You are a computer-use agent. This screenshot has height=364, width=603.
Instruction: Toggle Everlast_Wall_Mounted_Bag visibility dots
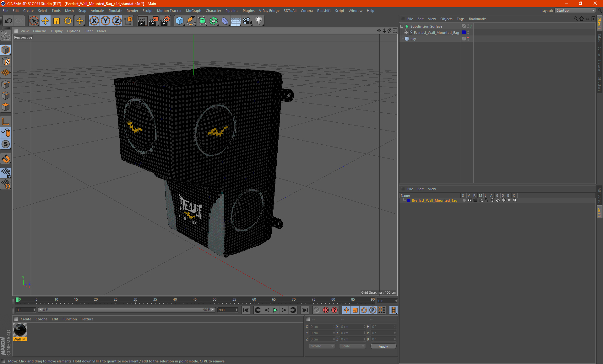pyautogui.click(x=468, y=33)
